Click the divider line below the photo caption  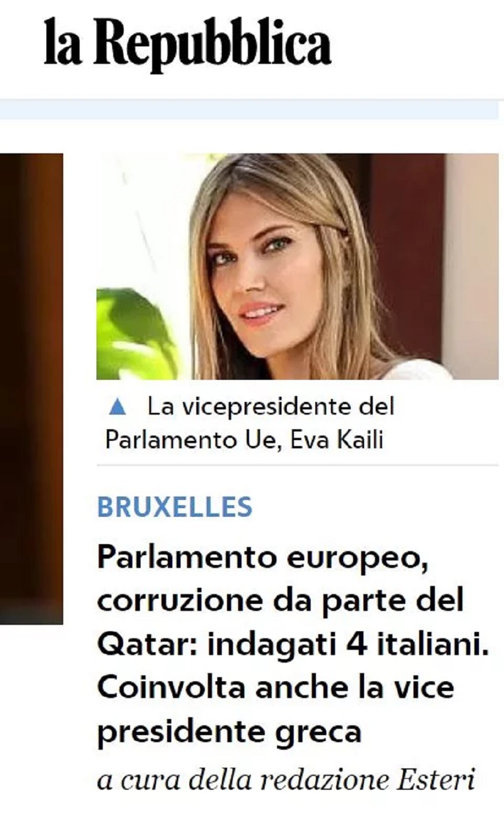tap(297, 465)
